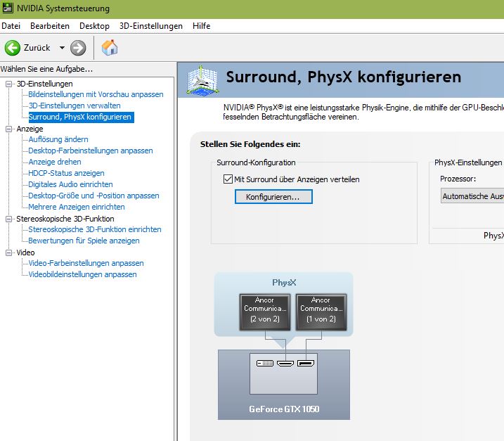Open Mehrere Anzeigen einrichten link

(77, 207)
